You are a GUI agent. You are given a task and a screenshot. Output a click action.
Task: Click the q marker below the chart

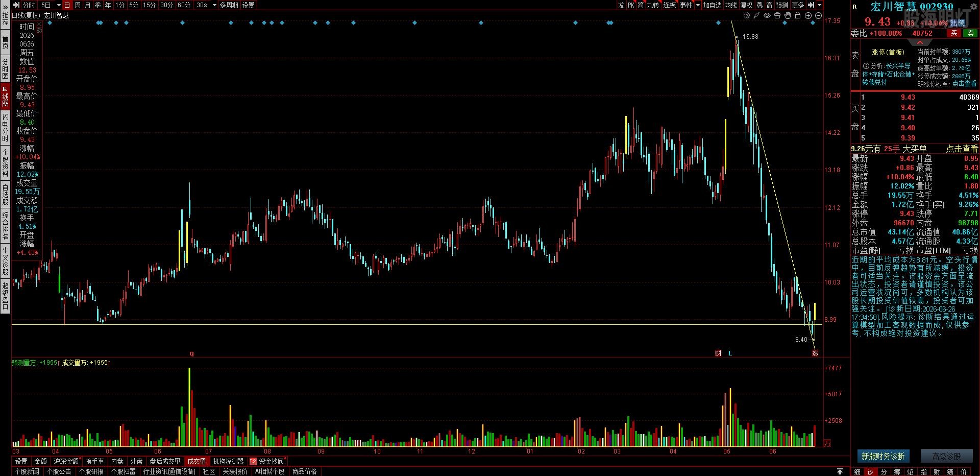(x=192, y=353)
